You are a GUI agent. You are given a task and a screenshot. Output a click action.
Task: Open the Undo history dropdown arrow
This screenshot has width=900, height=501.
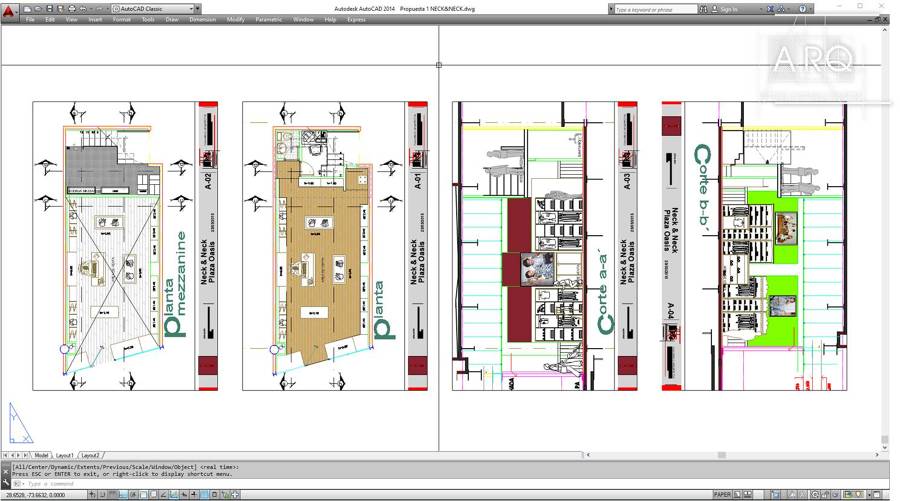[91, 9]
